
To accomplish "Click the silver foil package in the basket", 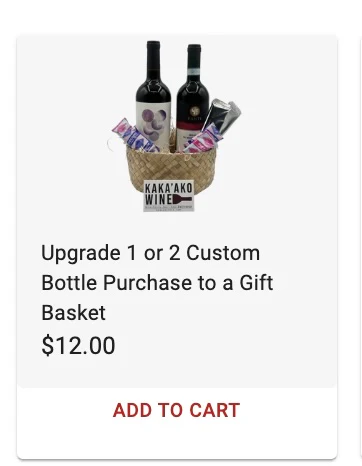I will (x=222, y=117).
